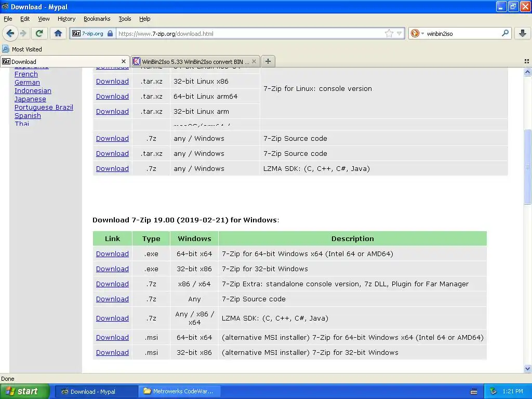Open the Spanish language link
The width and height of the screenshot is (532, 399).
coord(28,116)
